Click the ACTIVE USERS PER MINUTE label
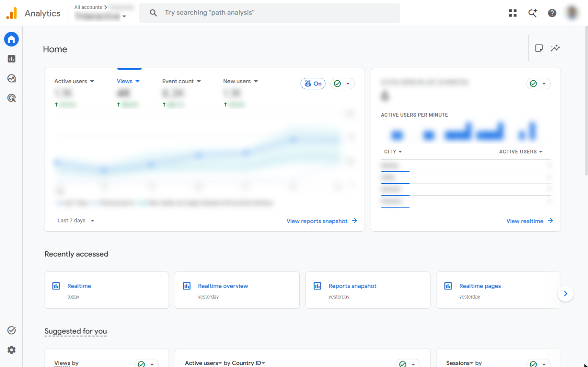Image resolution: width=588 pixels, height=367 pixels. point(414,115)
